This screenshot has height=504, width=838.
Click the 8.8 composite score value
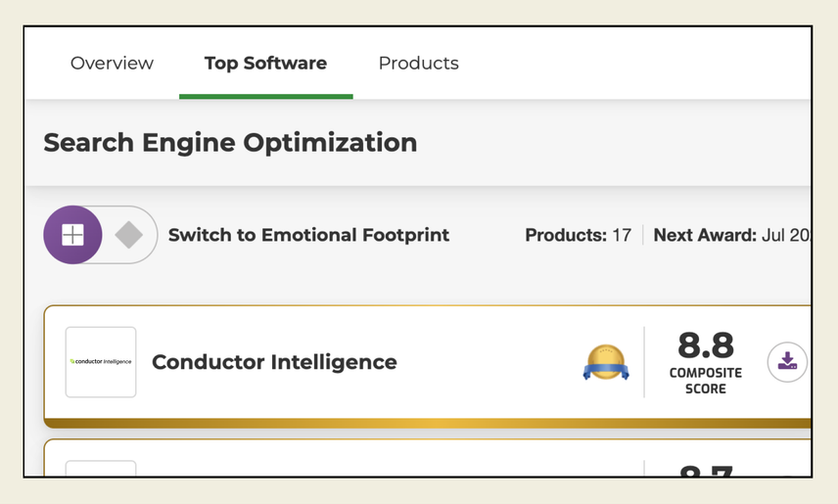[x=705, y=345]
